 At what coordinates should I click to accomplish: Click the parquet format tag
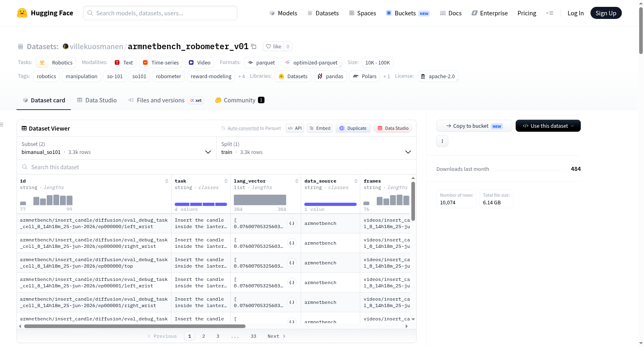coord(261,62)
